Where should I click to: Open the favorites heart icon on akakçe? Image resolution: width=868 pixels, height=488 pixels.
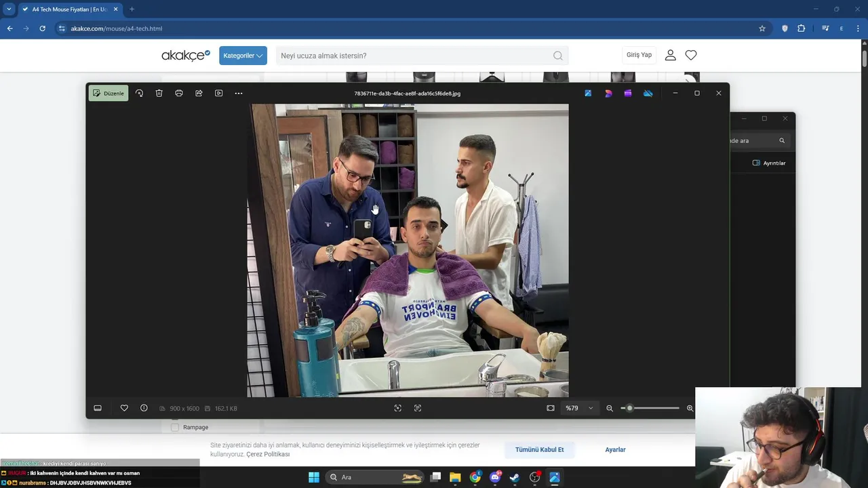[691, 55]
